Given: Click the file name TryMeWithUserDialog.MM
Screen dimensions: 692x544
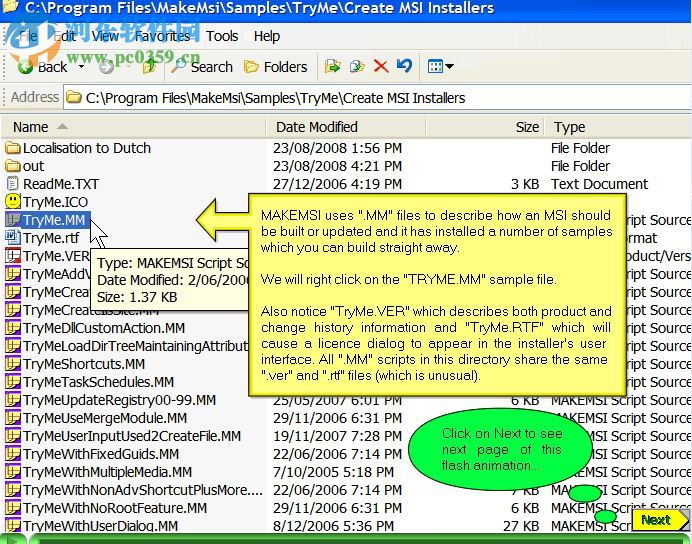Looking at the screenshot, I should tap(101, 526).
